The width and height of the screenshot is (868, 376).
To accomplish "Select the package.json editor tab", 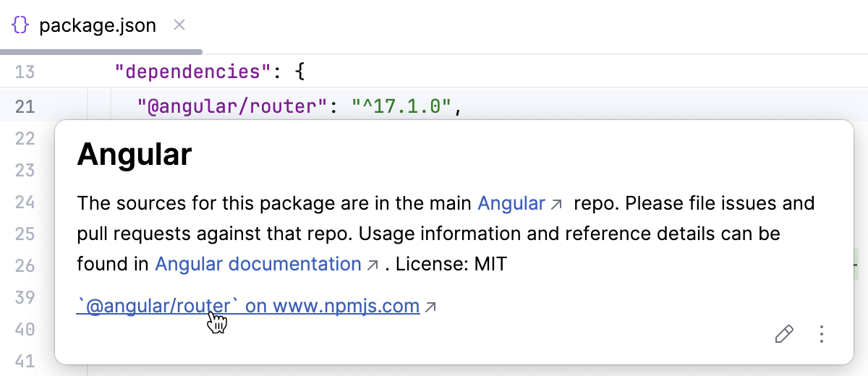I will pyautogui.click(x=97, y=26).
